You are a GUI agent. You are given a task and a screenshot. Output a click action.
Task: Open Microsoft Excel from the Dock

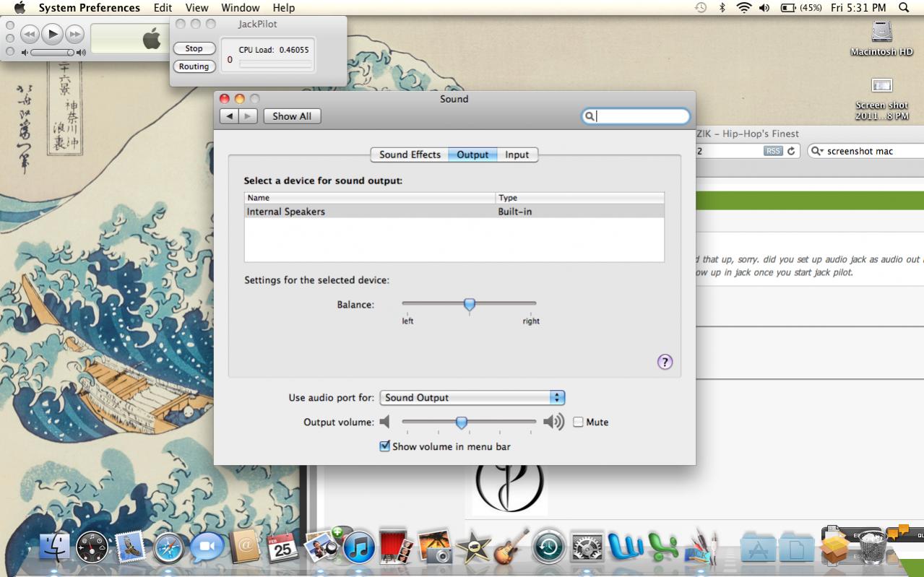tap(663, 548)
